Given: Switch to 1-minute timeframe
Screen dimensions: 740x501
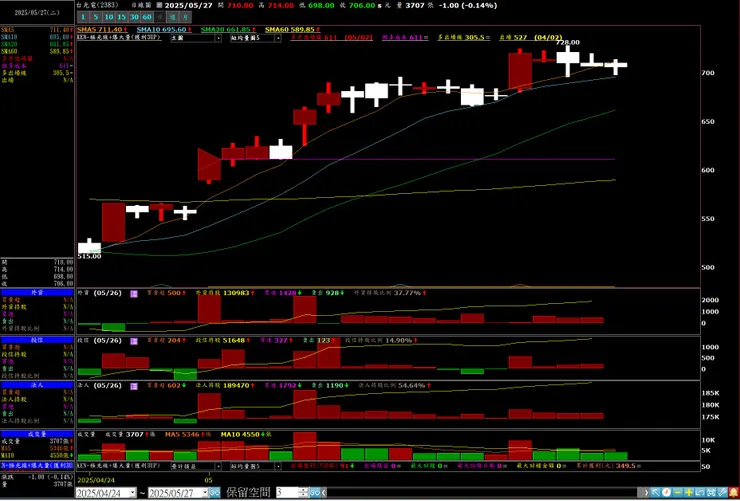Looking at the screenshot, I should 83,17.
